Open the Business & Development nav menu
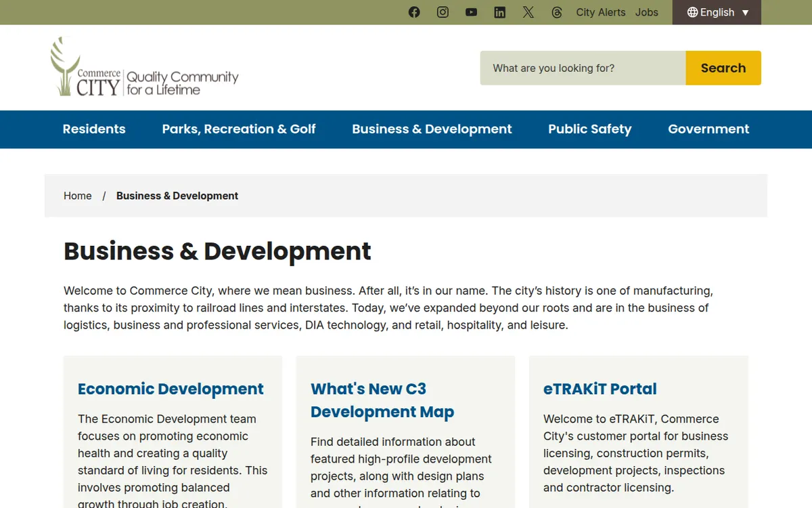This screenshot has height=508, width=812. click(x=432, y=129)
